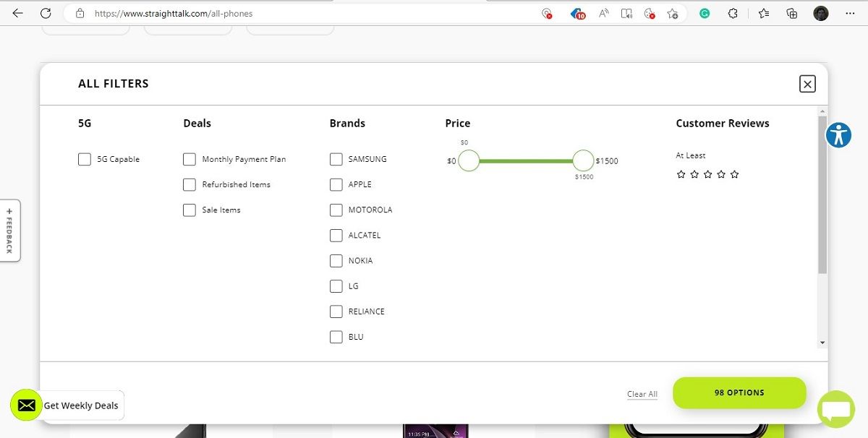Open the live chat bubble

[x=835, y=409]
